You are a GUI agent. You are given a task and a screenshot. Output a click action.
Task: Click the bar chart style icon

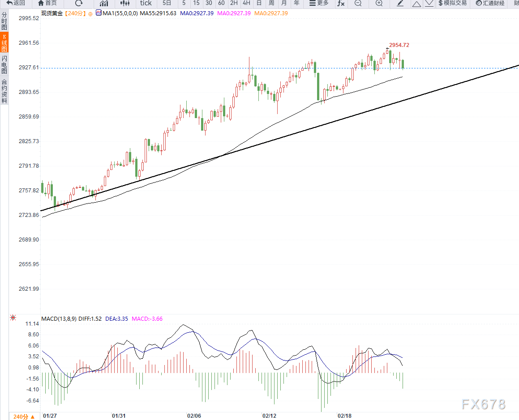(x=104, y=3)
